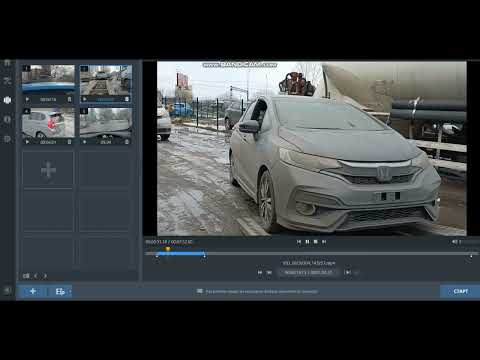Stop the video preview
Viewport: 480px width, 360px height.
[x=315, y=242]
